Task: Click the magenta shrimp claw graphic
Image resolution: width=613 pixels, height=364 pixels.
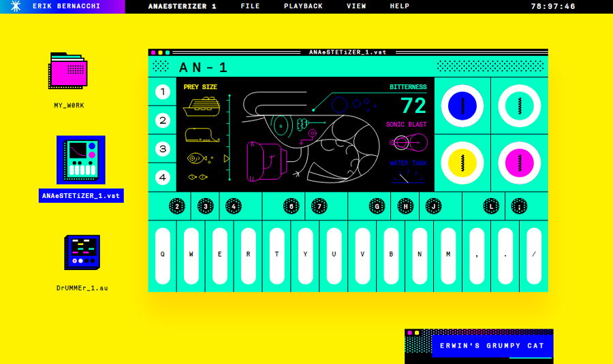Action: click(x=266, y=161)
